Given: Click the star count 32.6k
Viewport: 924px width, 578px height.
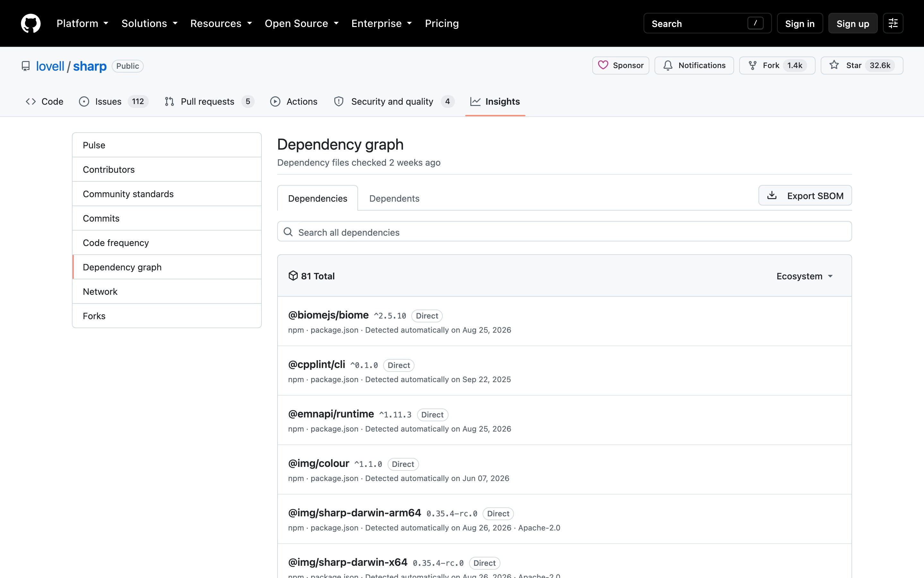Looking at the screenshot, I should tap(880, 66).
